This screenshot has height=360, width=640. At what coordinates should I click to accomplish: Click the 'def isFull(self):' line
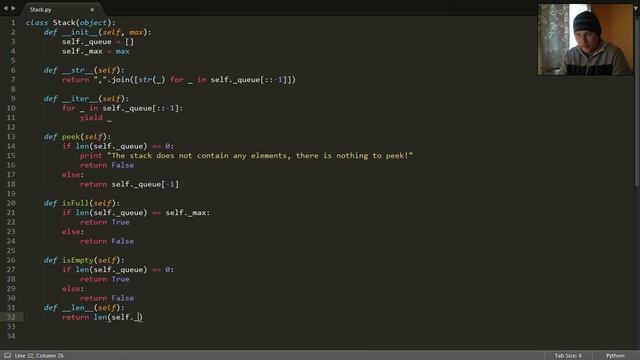(82, 203)
